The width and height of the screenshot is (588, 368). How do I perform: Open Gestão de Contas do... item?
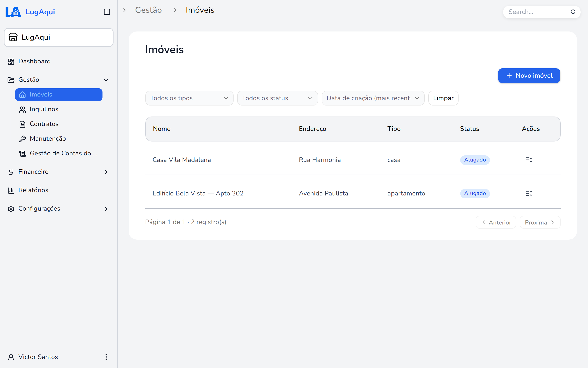[59, 153]
